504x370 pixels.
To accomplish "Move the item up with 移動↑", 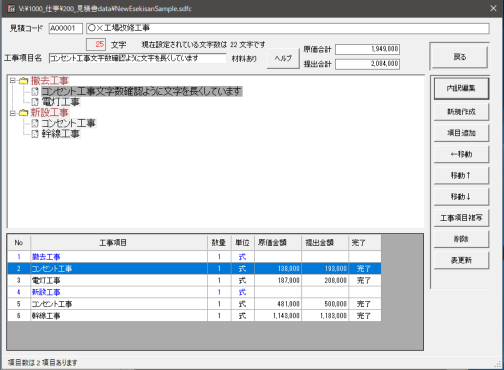I will coord(461,175).
